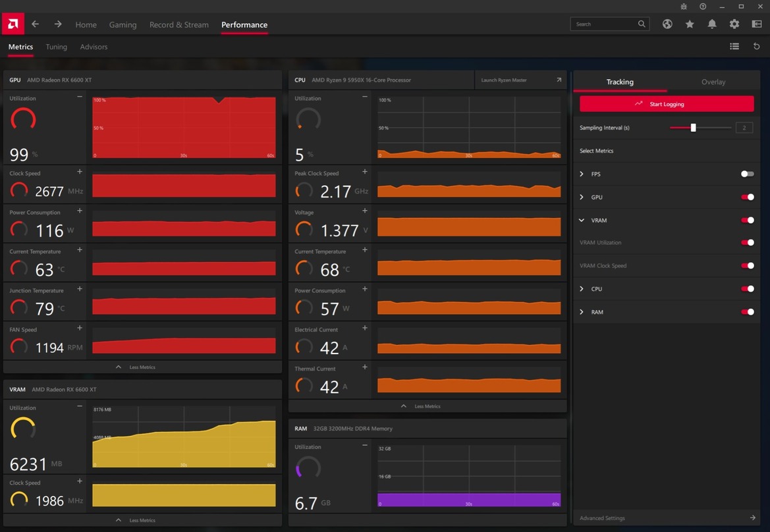
Task: Click Less Metrics under VRAM panel
Action: [x=136, y=520]
